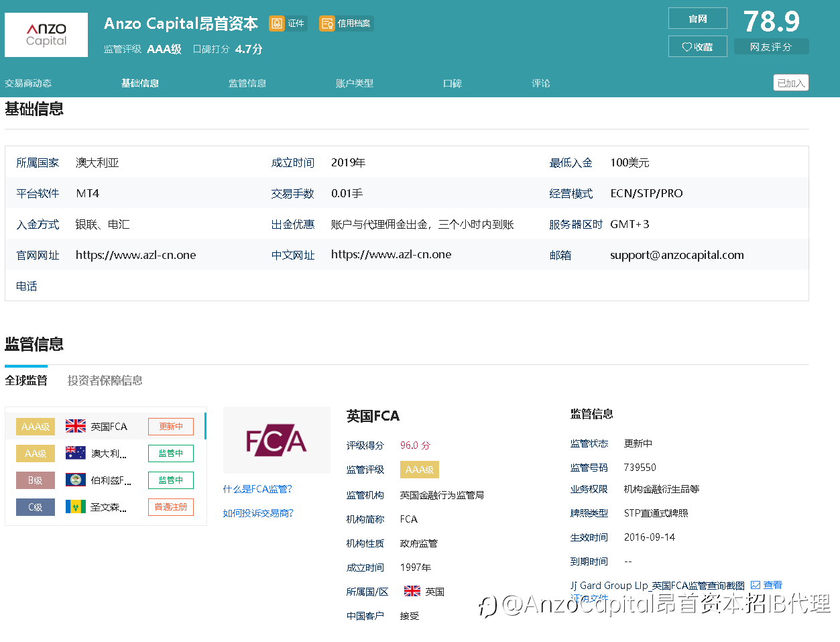Click the Belize flag in regulator list

76,480
